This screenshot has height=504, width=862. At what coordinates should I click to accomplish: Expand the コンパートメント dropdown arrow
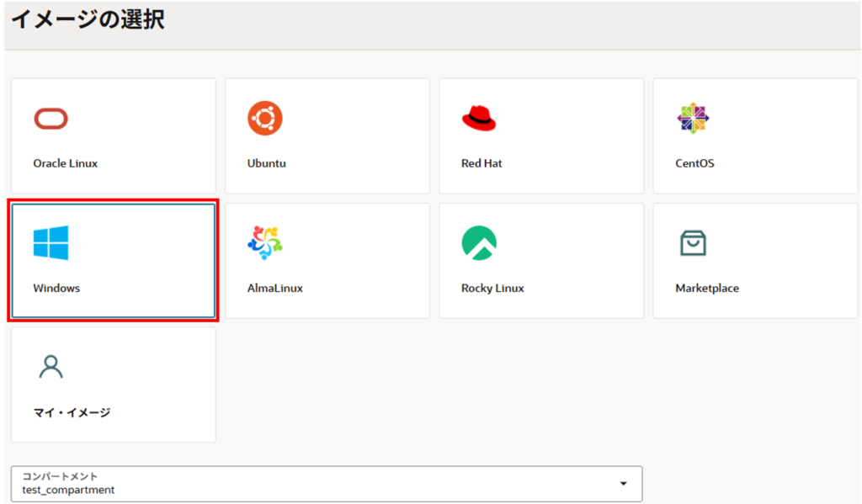click(623, 484)
